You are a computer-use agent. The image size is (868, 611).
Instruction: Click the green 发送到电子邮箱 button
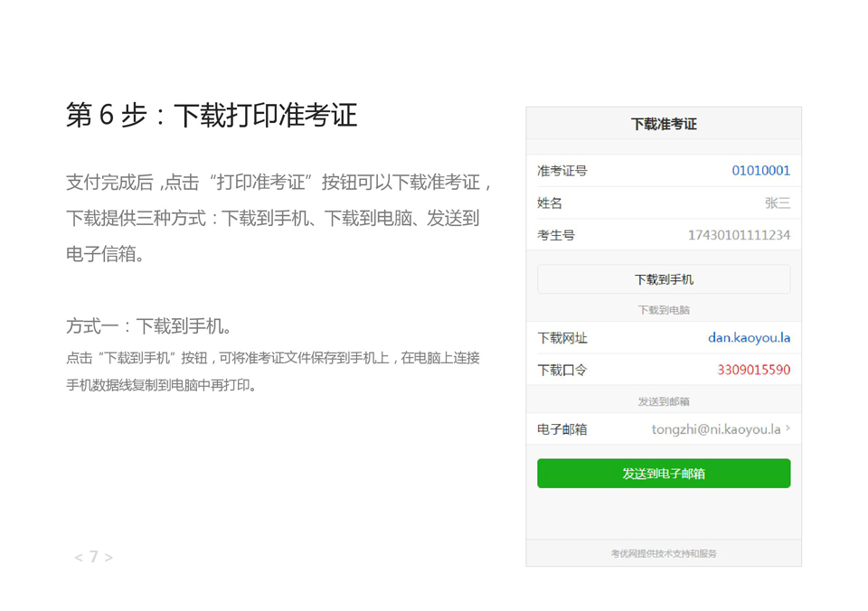point(663,474)
